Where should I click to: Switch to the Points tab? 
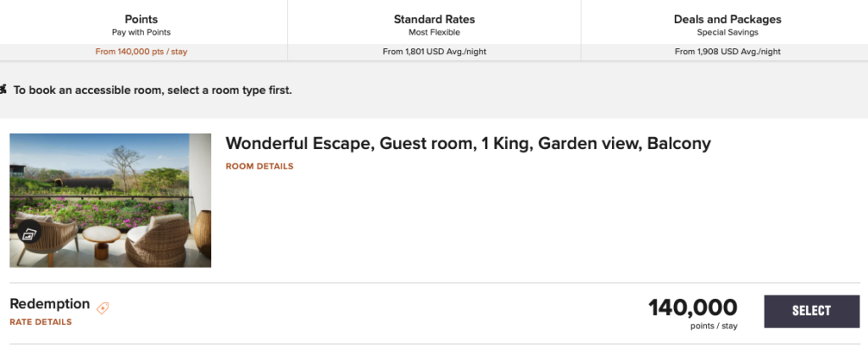pos(141,19)
